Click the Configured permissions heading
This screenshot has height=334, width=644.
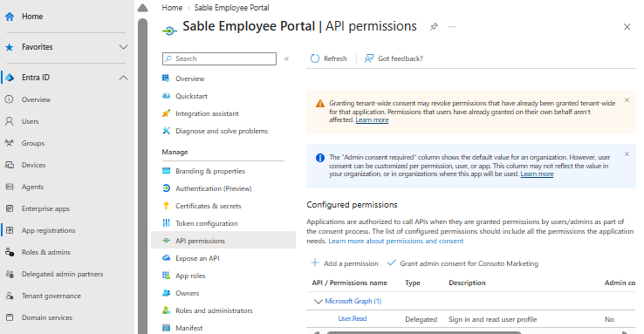tap(352, 205)
